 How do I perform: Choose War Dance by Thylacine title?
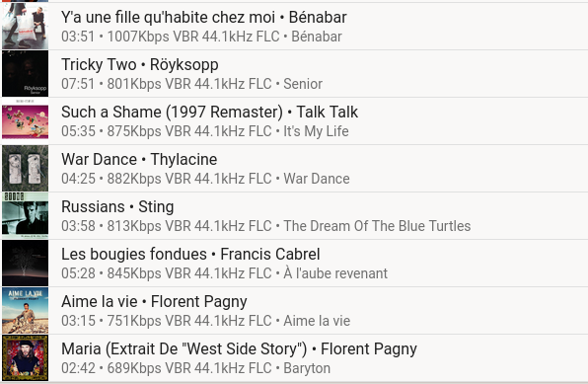(139, 159)
